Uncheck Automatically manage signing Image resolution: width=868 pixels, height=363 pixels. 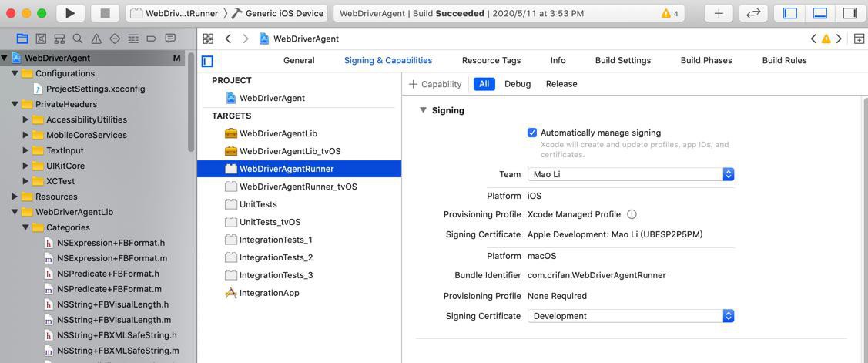pyautogui.click(x=532, y=133)
